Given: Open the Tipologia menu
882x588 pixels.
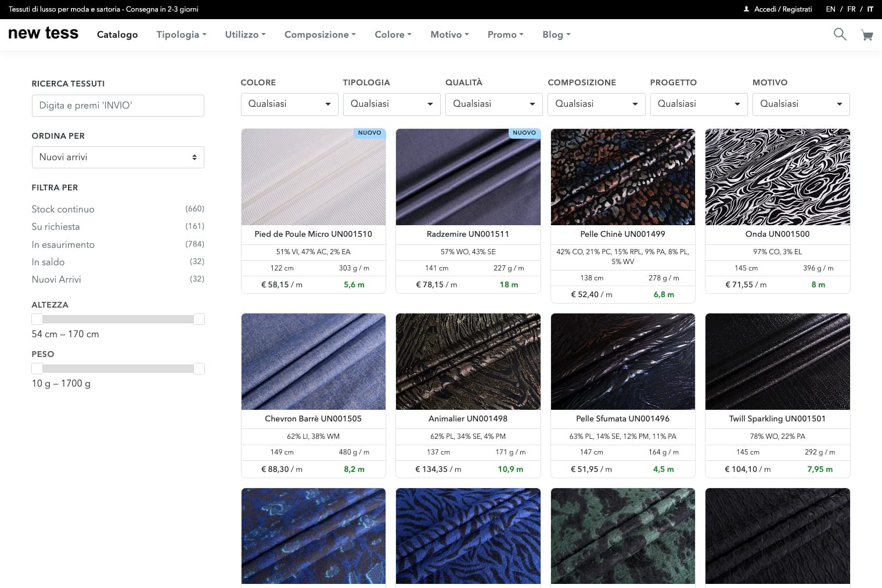Looking at the screenshot, I should [x=181, y=35].
